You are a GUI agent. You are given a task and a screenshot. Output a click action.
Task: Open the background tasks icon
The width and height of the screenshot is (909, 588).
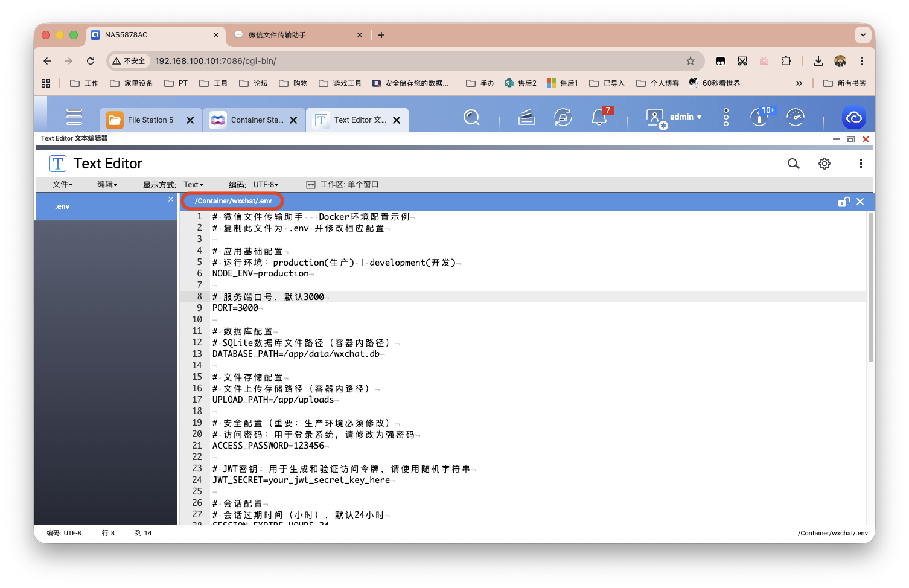(x=526, y=118)
